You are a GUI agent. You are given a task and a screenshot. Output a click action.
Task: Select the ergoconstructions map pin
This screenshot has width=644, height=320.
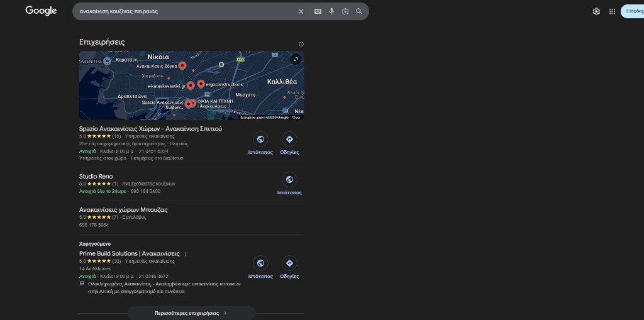click(201, 84)
